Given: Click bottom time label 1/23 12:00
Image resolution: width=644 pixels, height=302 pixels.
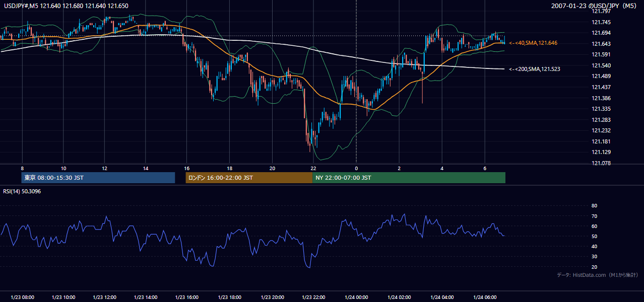Looking at the screenshot, I should [x=104, y=297].
